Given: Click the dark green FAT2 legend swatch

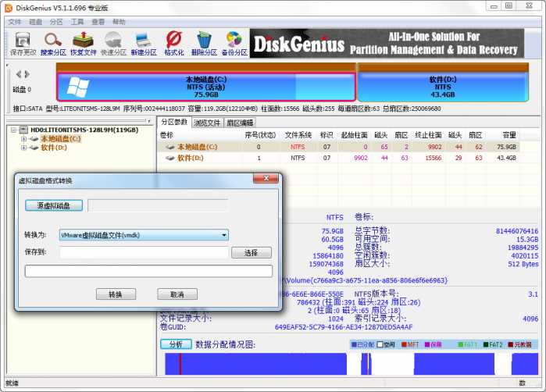Looking at the screenshot, I should pos(486,344).
